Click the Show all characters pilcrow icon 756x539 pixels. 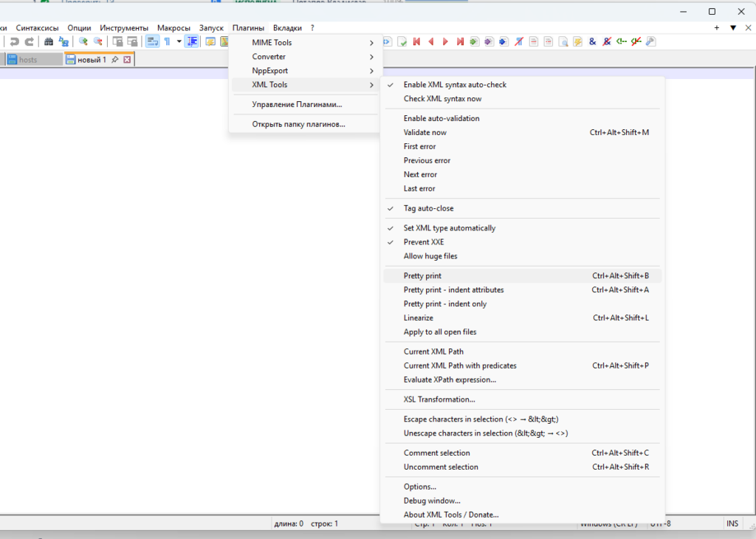point(168,41)
